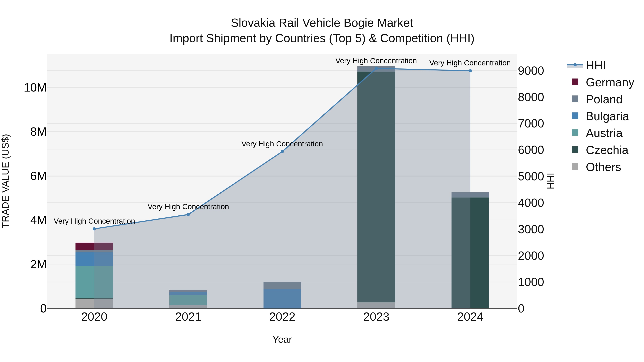Select the Poland segment atop 2023 bar
Viewport: 644px width, 362px height.
[x=376, y=69]
